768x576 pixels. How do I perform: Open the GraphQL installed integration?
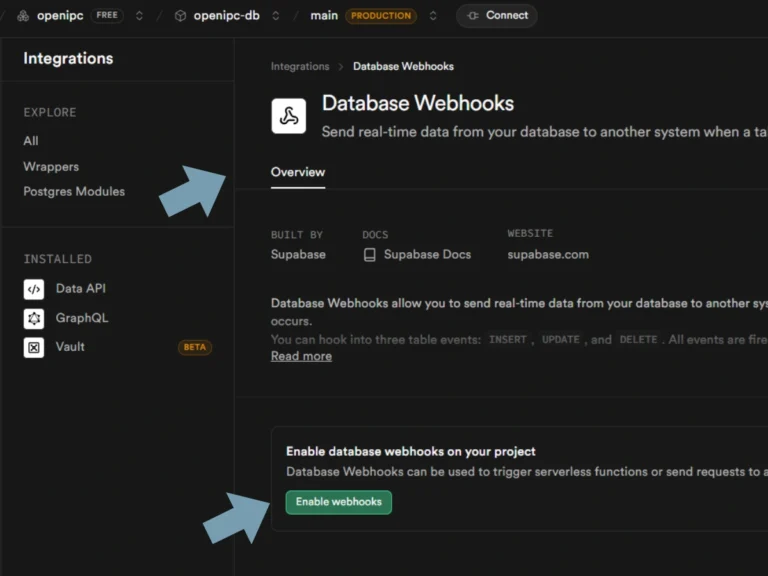[x=82, y=318]
